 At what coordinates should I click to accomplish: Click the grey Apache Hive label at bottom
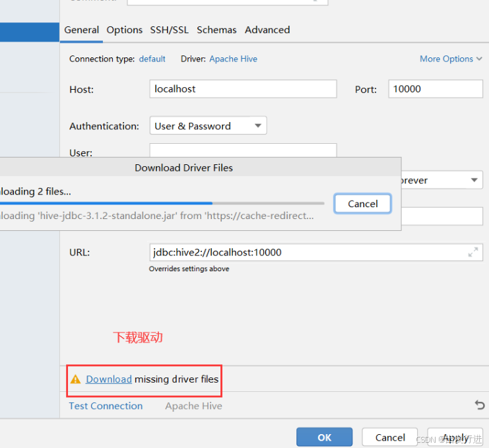(x=193, y=406)
